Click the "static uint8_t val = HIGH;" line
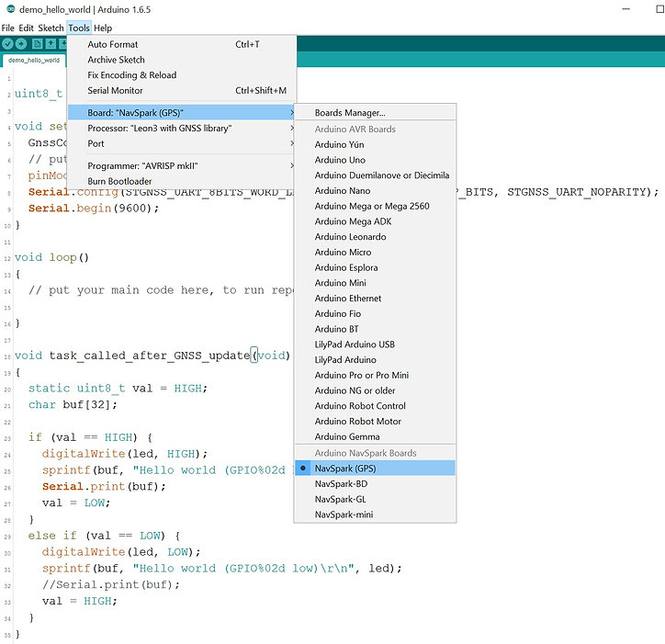The width and height of the screenshot is (665, 644). pyautogui.click(x=118, y=389)
